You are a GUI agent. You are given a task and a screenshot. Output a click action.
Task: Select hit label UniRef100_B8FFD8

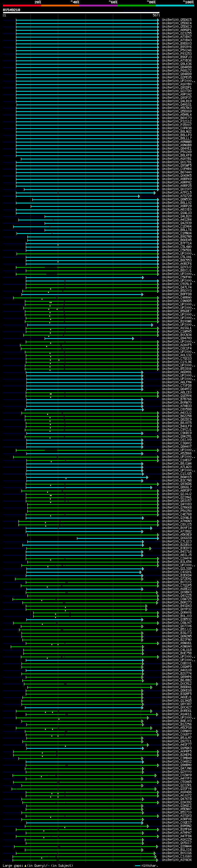[177, 294]
